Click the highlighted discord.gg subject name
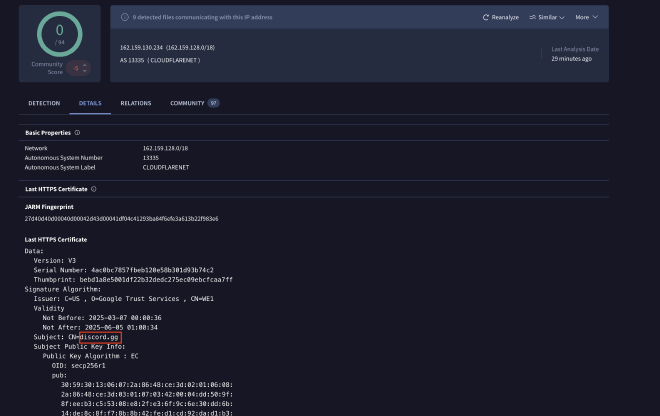This screenshot has width=660, height=416. [100, 337]
